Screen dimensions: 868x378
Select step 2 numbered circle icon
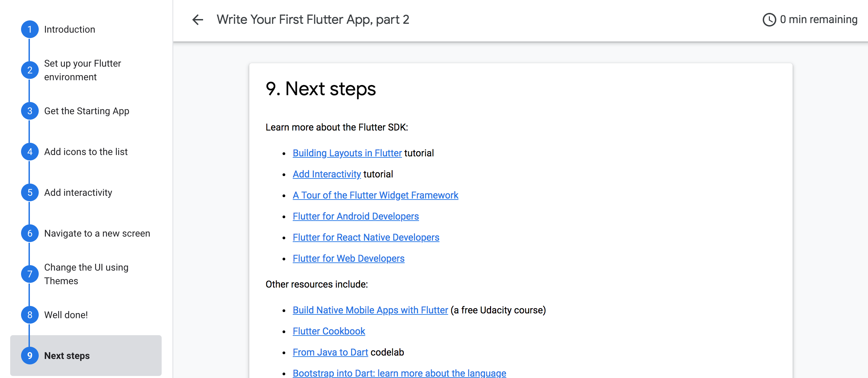point(30,70)
